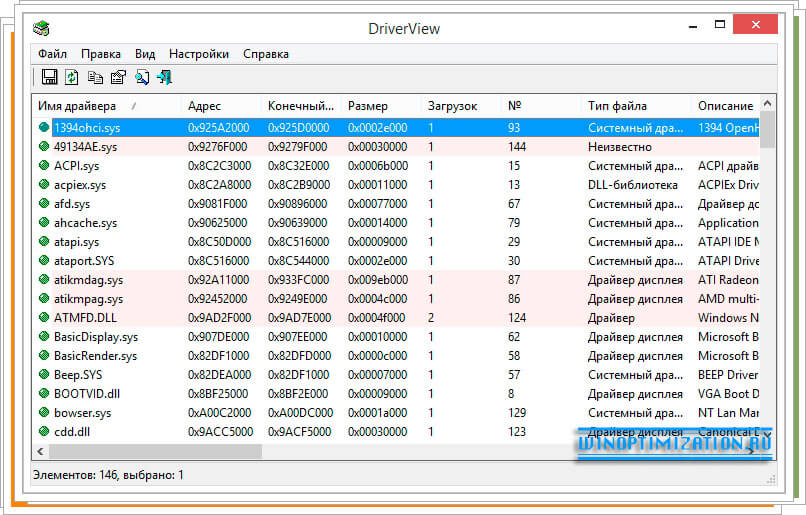Click the green icon beside afd.sys
This screenshot has width=806, height=515.
(x=44, y=203)
